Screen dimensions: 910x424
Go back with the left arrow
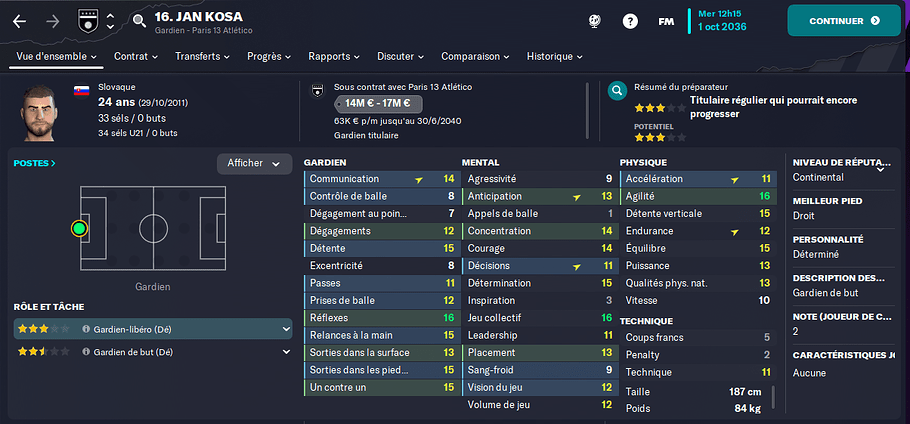click(x=20, y=22)
